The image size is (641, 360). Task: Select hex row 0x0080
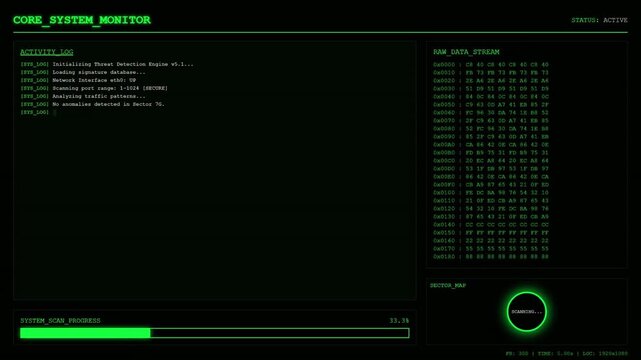491,129
